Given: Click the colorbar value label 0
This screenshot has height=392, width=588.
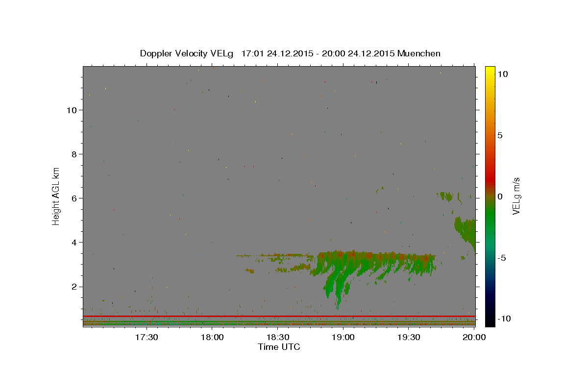Looking at the screenshot, I should (x=499, y=196).
